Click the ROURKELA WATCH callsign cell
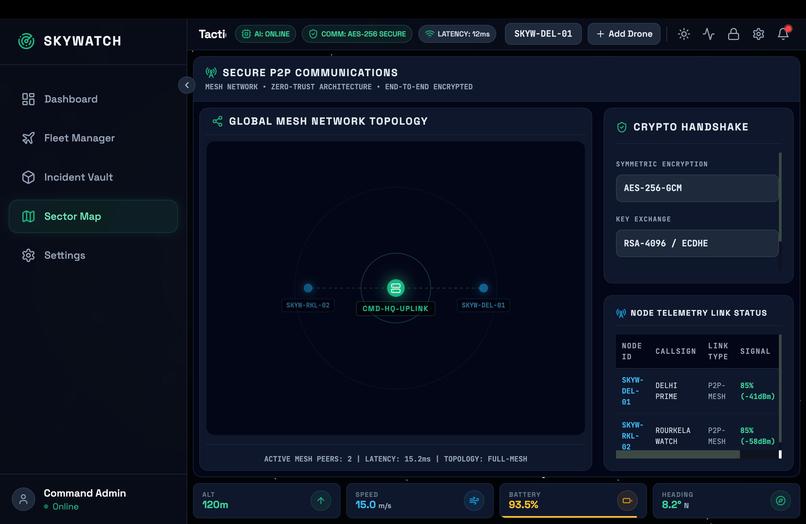806x524 pixels. point(673,436)
